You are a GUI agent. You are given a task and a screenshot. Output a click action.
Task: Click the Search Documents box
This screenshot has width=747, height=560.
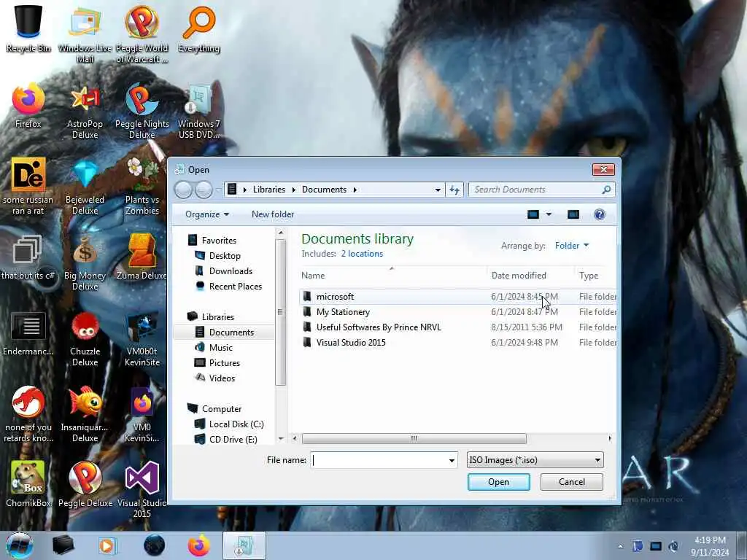tap(536, 190)
